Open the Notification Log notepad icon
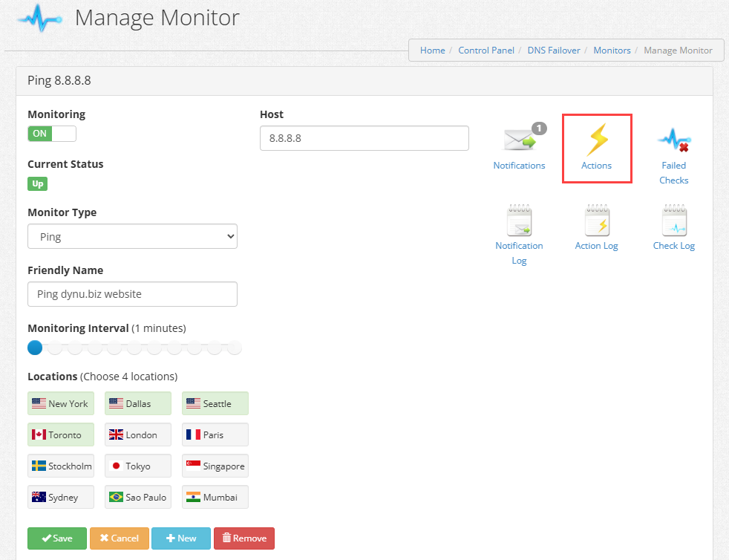This screenshot has width=729, height=560. click(x=520, y=221)
